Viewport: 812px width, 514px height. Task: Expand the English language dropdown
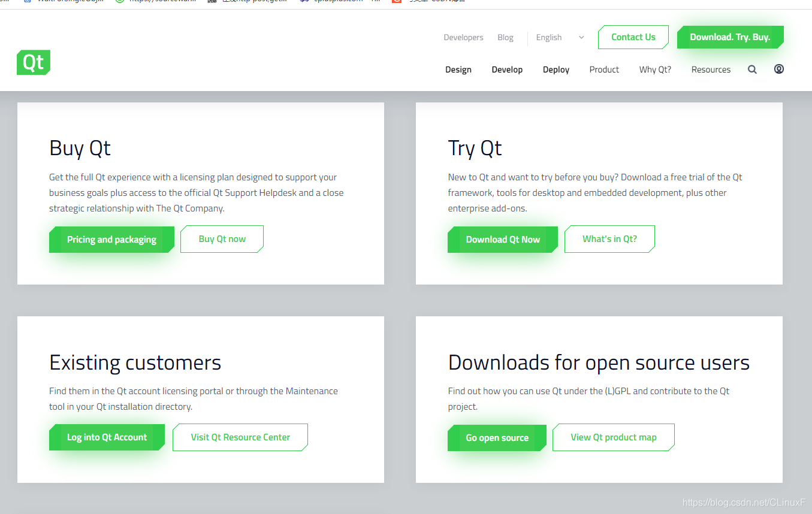click(x=560, y=37)
